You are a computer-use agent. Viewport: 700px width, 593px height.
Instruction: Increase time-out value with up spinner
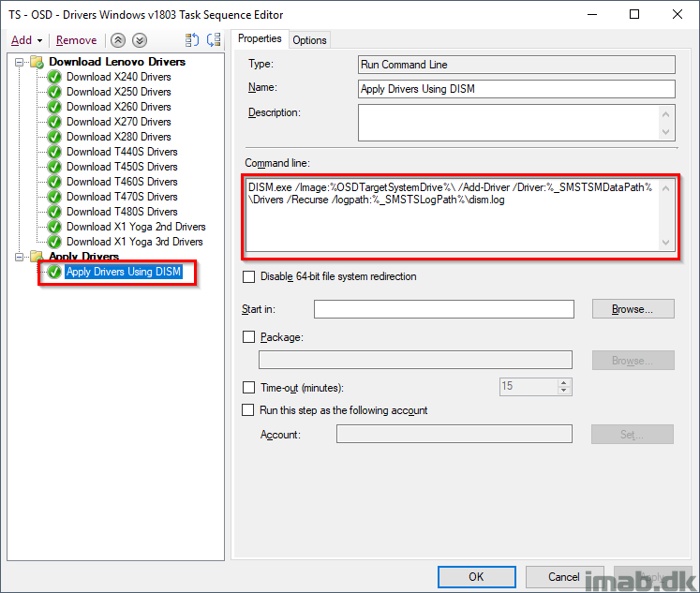click(564, 383)
